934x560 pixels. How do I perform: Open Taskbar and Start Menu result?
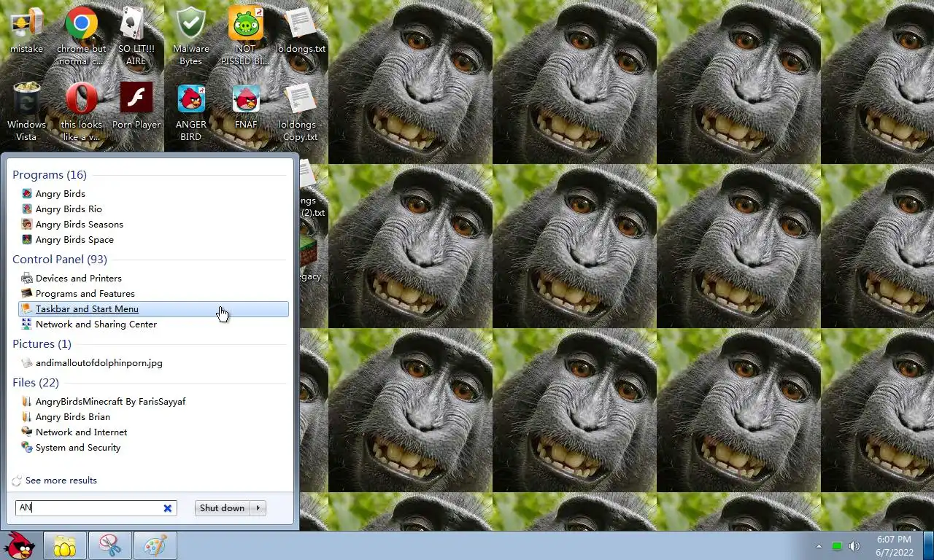pos(153,308)
